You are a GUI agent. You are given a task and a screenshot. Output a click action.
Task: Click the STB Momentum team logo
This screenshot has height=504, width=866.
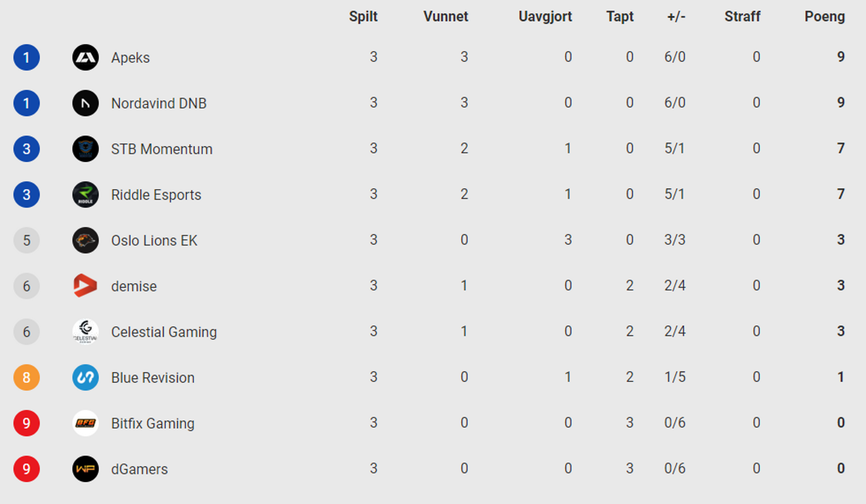[x=85, y=149]
